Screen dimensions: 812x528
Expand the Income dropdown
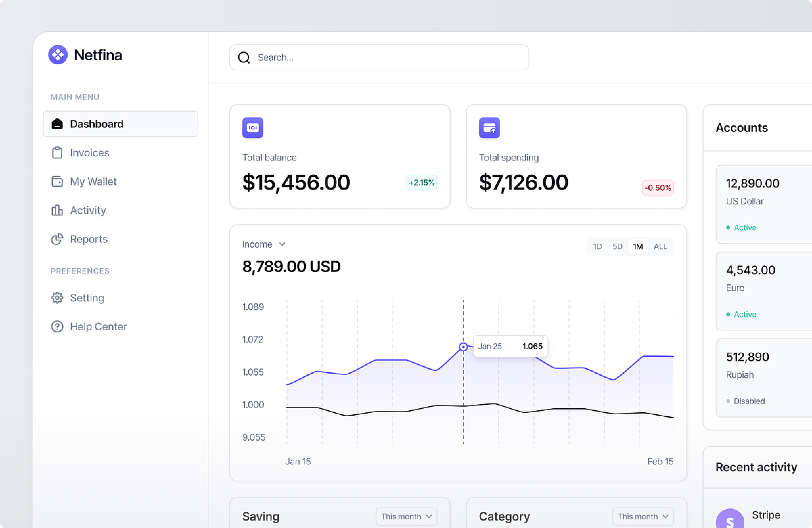pos(263,244)
